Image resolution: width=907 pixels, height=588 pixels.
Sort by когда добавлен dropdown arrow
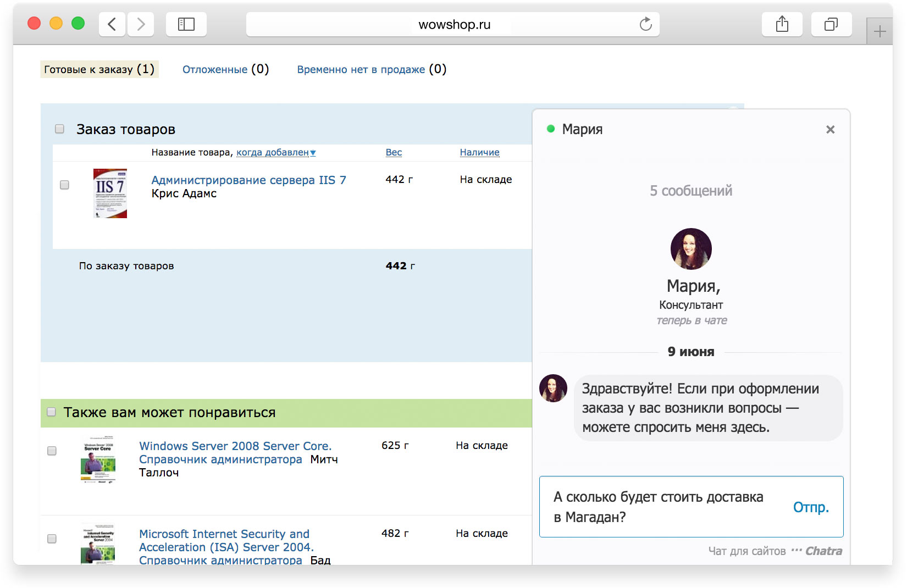(x=313, y=153)
